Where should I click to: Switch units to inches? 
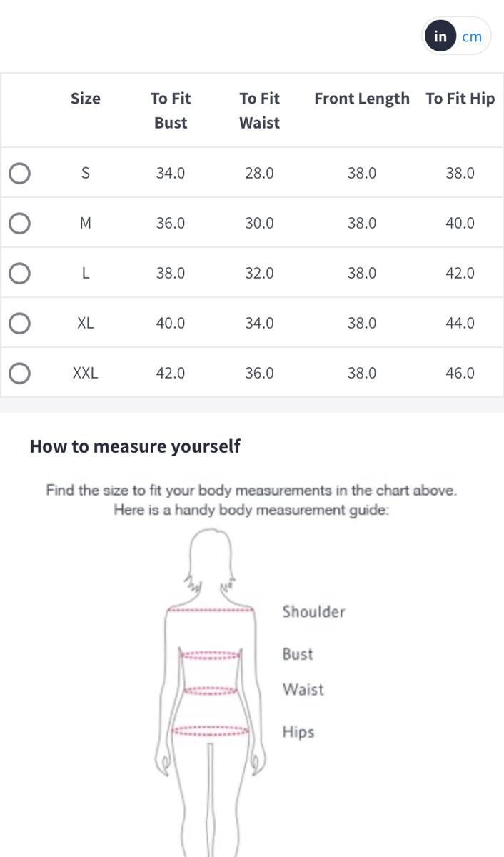point(440,36)
